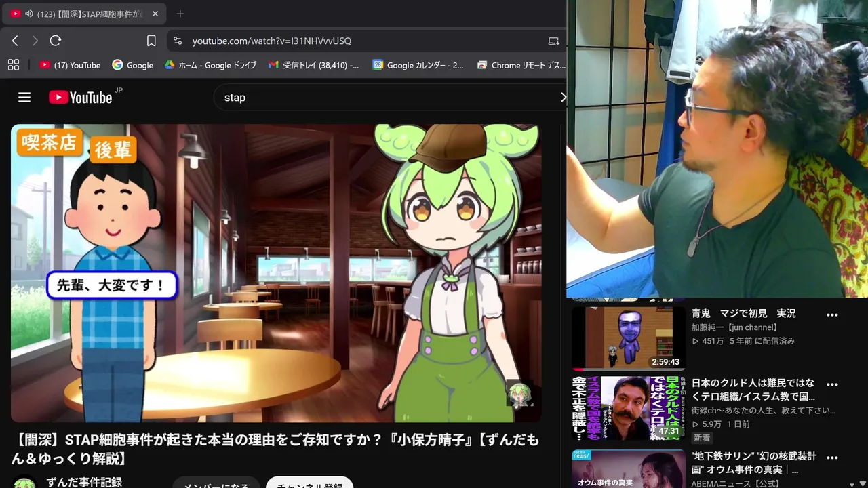This screenshot has height=488, width=868.
Task: Reload the page with the refresh icon
Action: (56, 41)
